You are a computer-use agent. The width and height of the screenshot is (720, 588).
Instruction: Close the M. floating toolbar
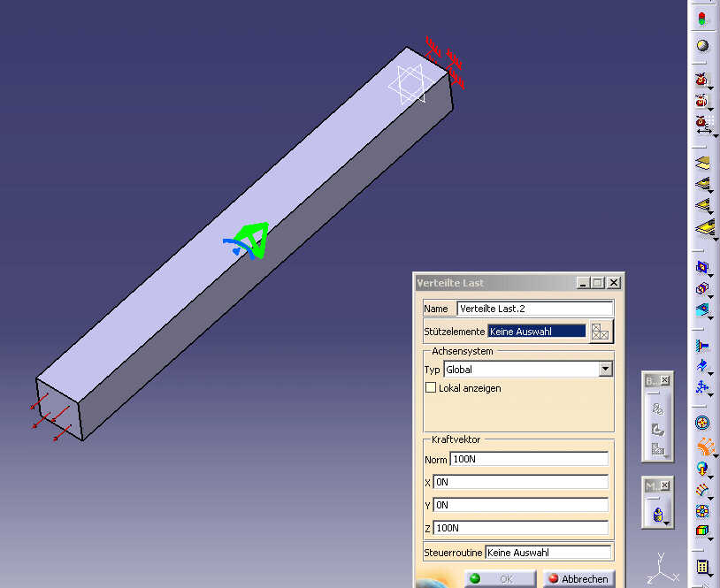(x=665, y=485)
